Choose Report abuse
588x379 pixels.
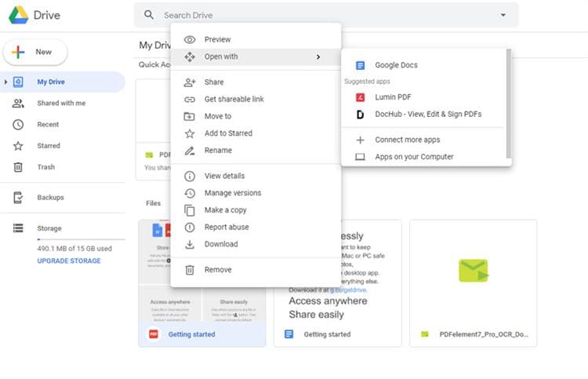pos(256,227)
